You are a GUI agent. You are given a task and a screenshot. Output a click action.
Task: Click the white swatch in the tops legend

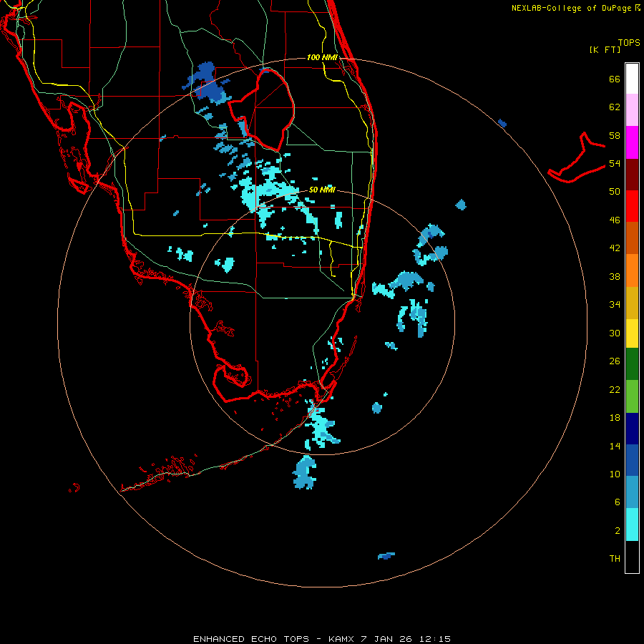[632, 79]
